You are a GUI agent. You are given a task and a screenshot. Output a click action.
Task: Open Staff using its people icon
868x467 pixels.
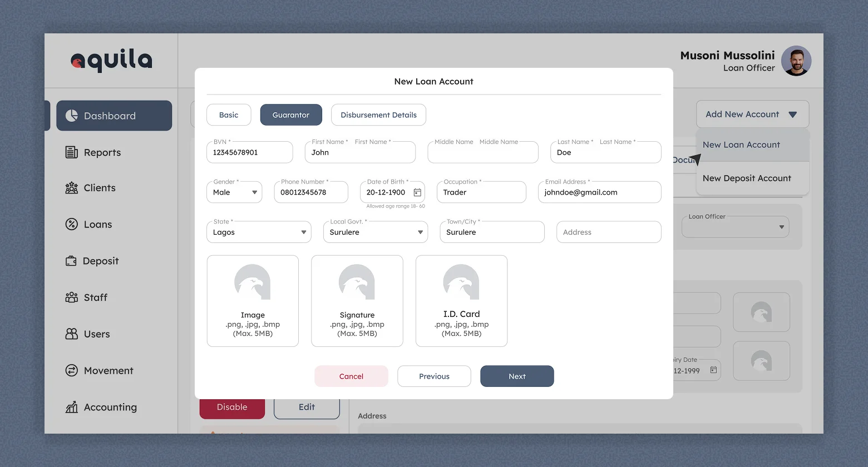(72, 297)
